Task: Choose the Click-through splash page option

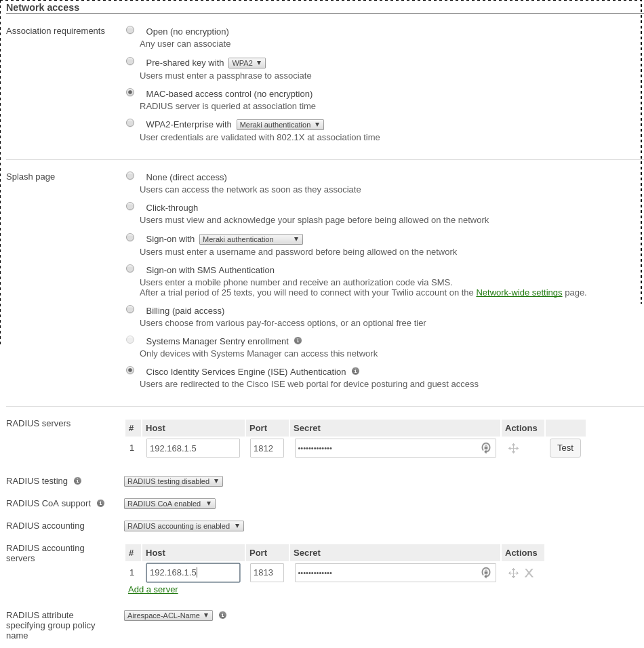Action: 130,206
